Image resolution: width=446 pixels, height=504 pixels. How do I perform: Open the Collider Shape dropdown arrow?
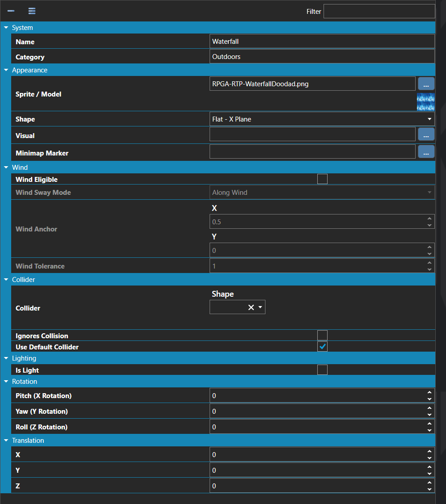pyautogui.click(x=260, y=307)
